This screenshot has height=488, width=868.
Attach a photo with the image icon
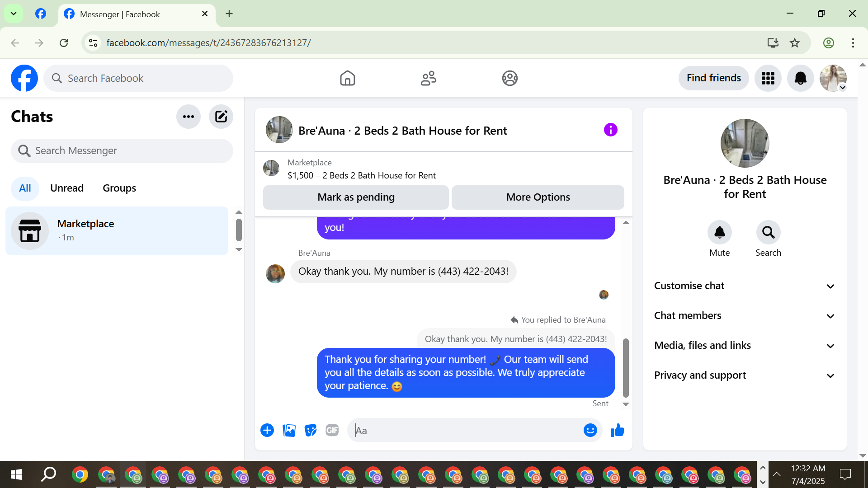tap(289, 431)
